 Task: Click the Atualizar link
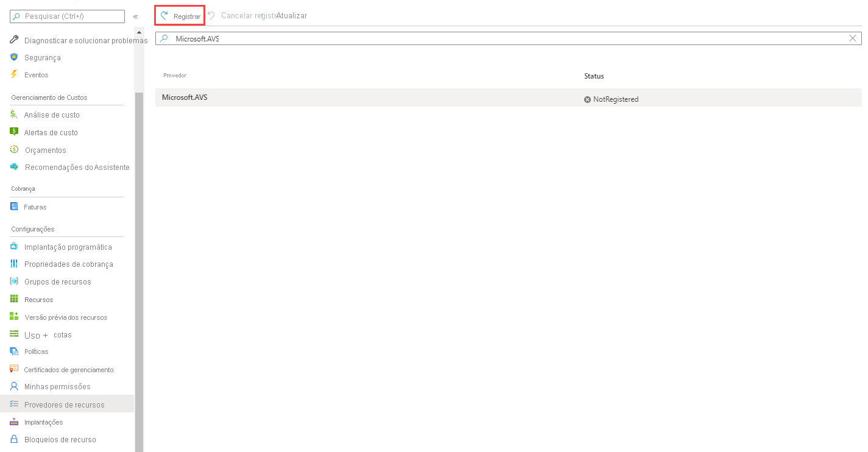tap(292, 15)
